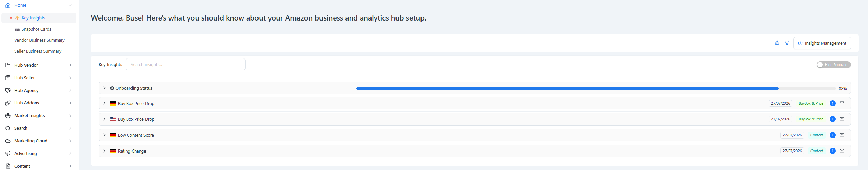Viewport: 868px width, 170px height.
Task: Open Seller Business Summary page
Action: [38, 51]
